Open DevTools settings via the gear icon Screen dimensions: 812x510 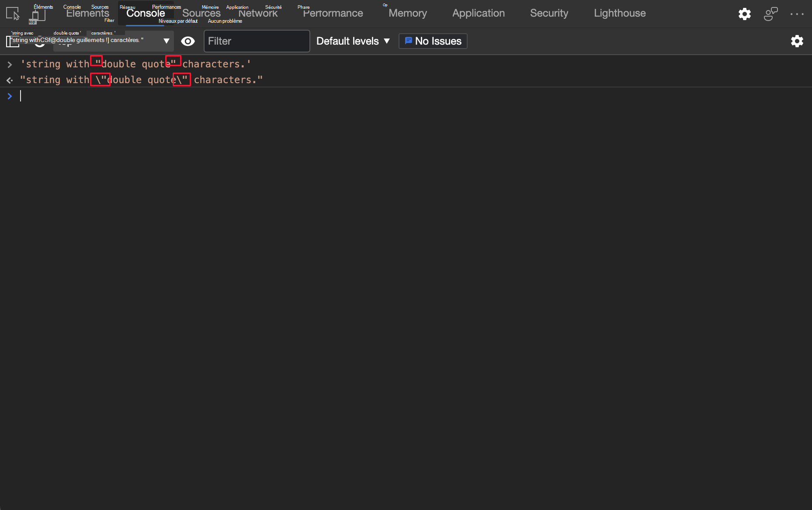point(745,14)
